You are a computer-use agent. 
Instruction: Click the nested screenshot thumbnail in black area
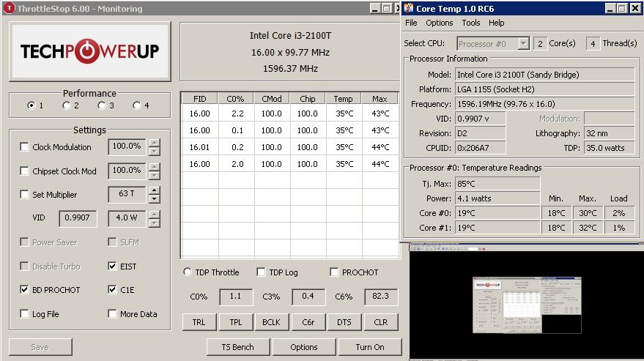pyautogui.click(x=527, y=305)
